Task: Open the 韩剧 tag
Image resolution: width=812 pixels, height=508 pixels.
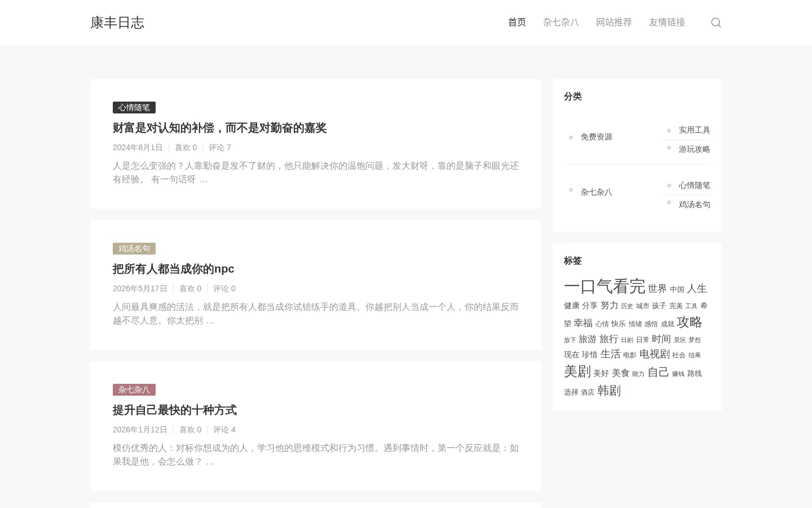Action: (609, 391)
